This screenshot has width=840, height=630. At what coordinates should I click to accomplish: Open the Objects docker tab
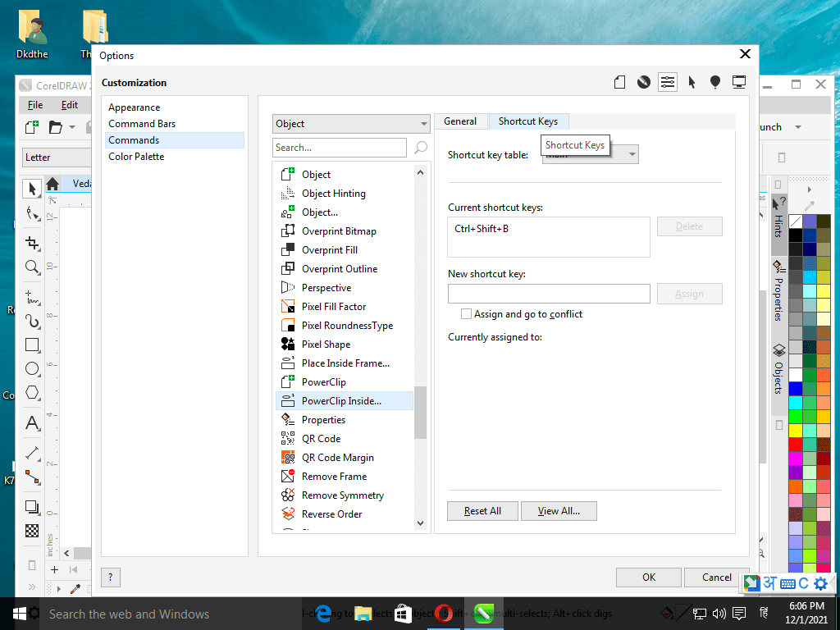click(x=778, y=370)
